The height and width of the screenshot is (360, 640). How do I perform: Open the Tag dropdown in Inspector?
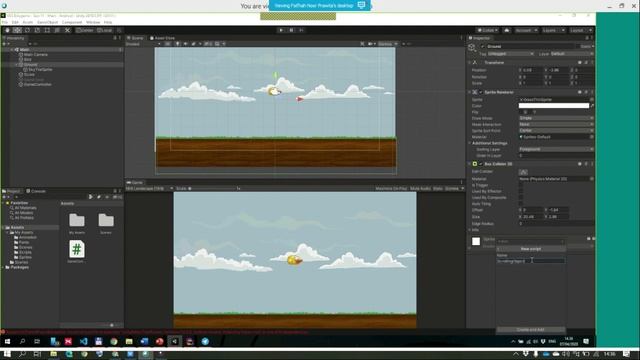(511, 54)
